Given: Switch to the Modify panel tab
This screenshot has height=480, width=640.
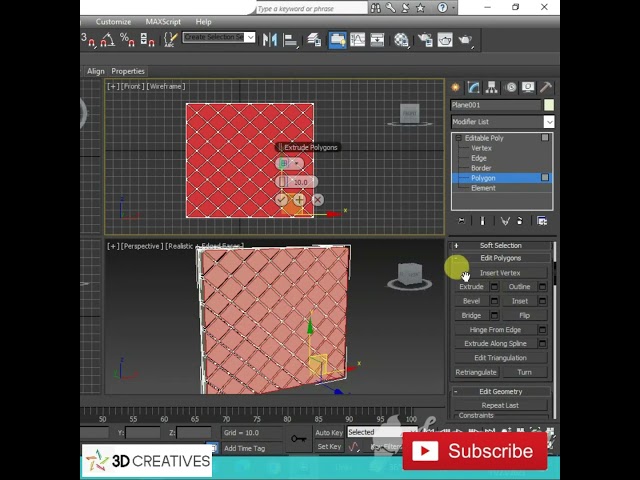Looking at the screenshot, I should tap(473, 87).
